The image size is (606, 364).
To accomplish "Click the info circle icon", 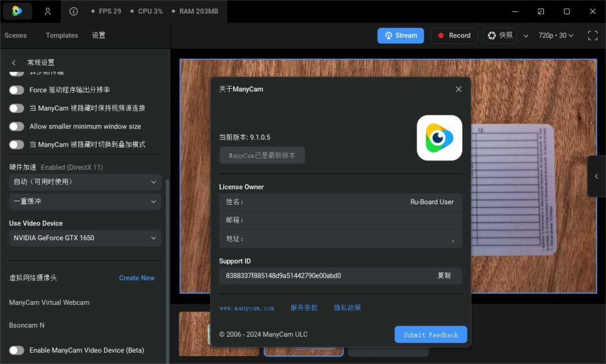I will 73,11.
